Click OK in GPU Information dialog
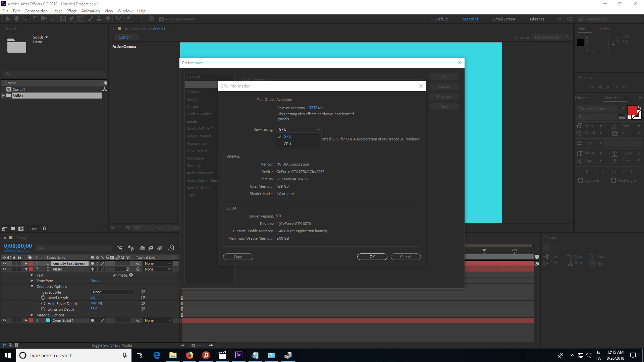 tap(372, 257)
